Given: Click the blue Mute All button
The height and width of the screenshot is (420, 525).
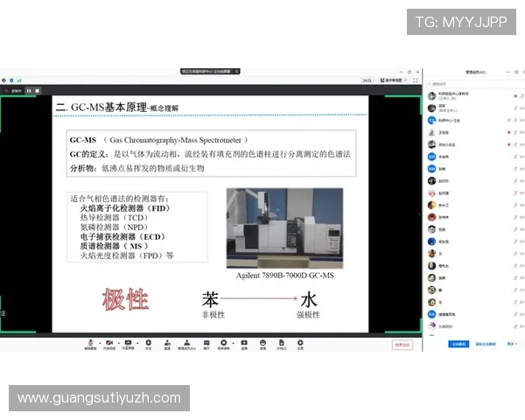Looking at the screenshot, I should [x=458, y=344].
